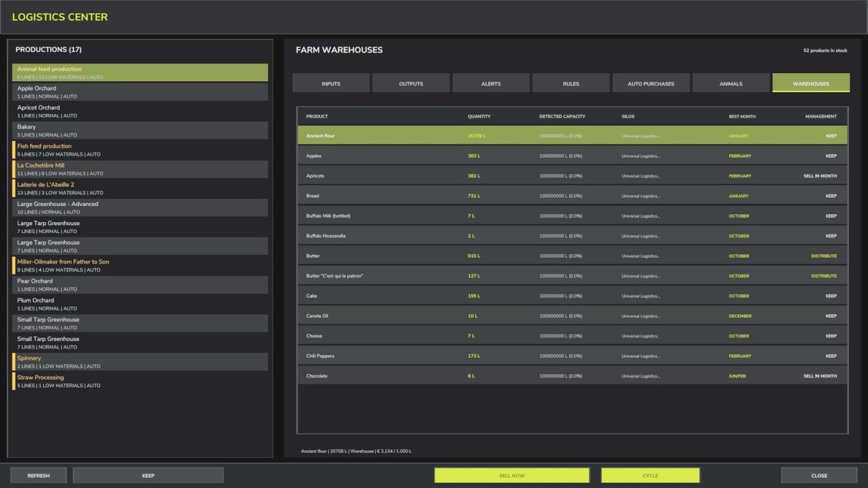
Task: Click the Best Month column header
Action: pyautogui.click(x=742, y=117)
